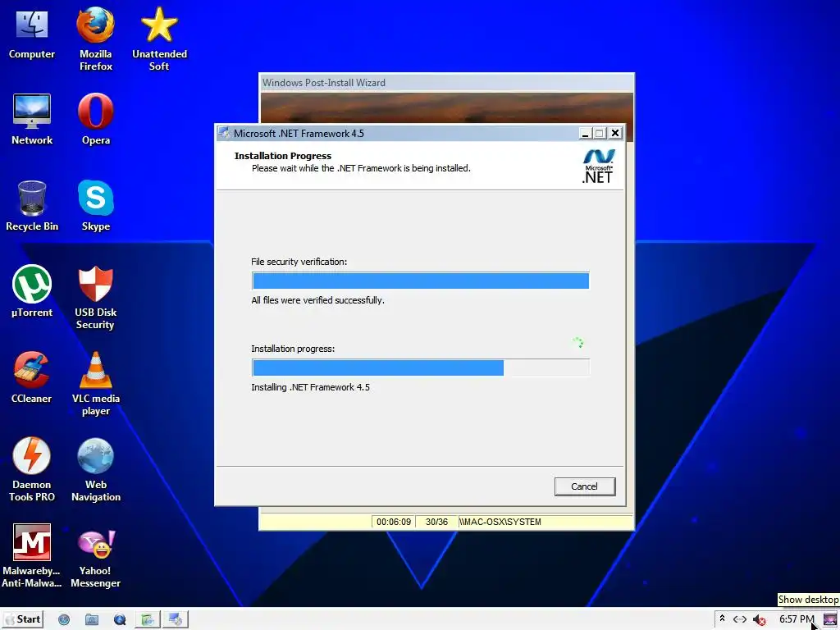This screenshot has width=840, height=630.
Task: Click the 'Installation Progress' heading
Action: point(283,156)
